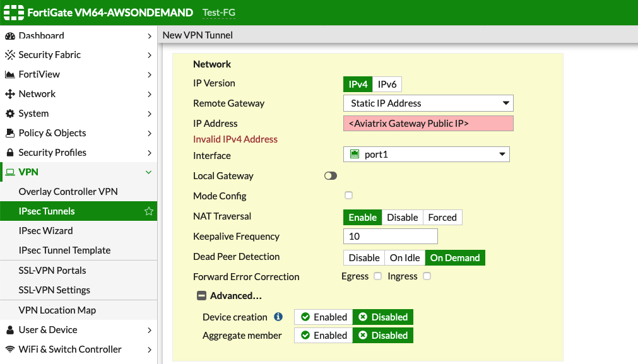Select the FortiView chart icon
This screenshot has width=638, height=364.
[x=9, y=74]
